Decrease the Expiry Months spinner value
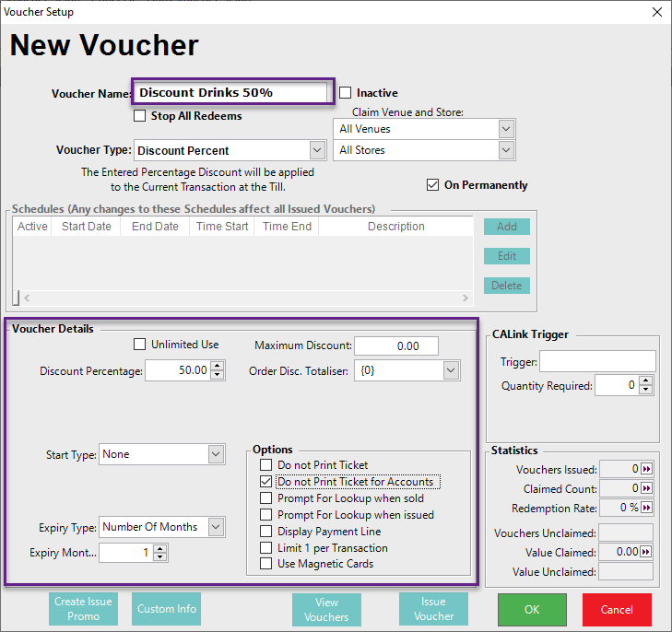 (160, 557)
